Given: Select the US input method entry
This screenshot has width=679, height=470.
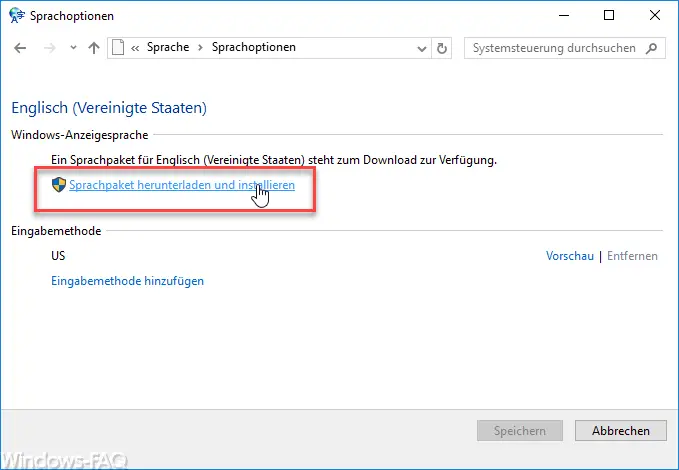Looking at the screenshot, I should 58,256.
